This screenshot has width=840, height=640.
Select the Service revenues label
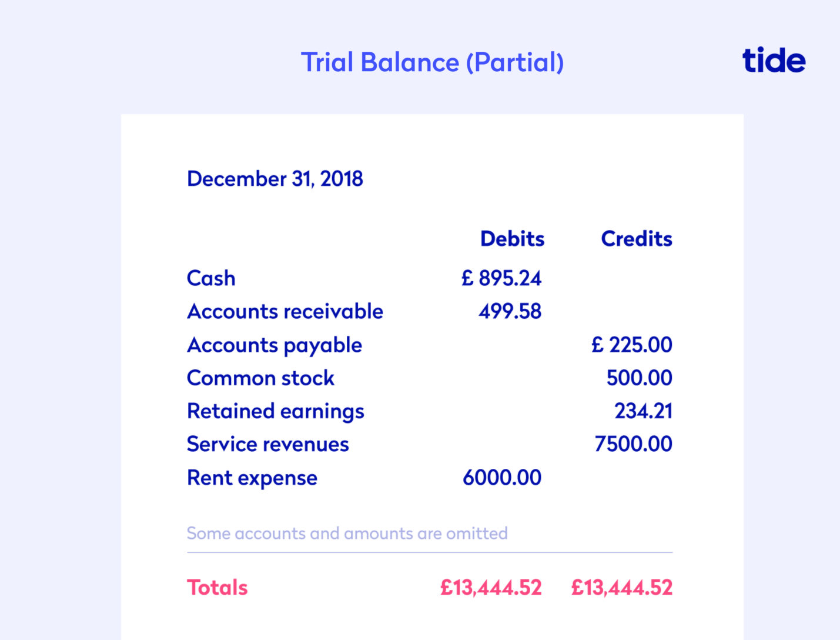click(268, 445)
